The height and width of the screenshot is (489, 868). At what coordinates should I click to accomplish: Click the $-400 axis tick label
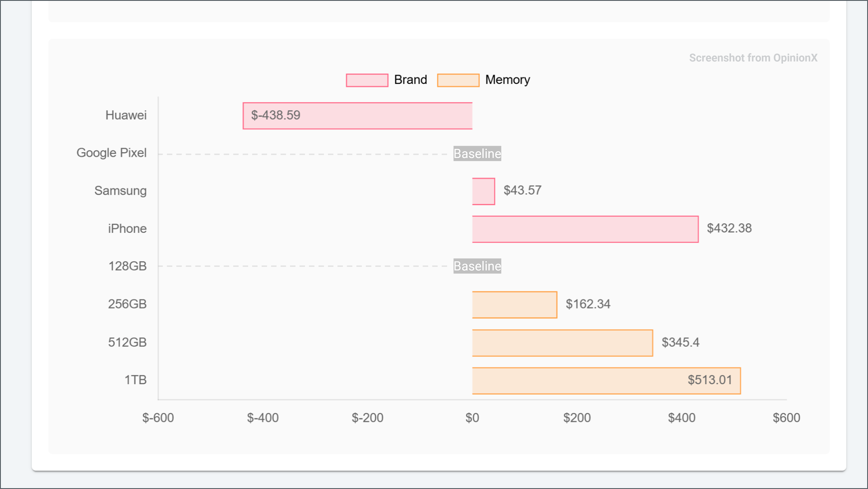point(263,418)
